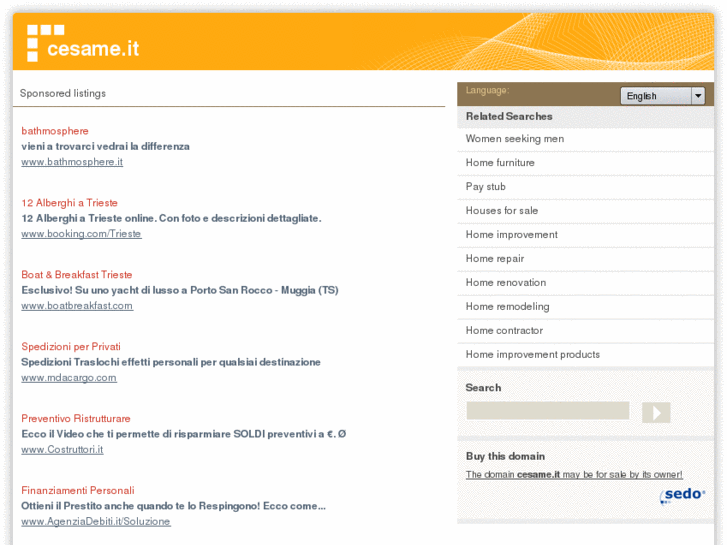Screen dimensions: 727x545
Task: Click the 'Language:' label
Action: click(x=487, y=90)
